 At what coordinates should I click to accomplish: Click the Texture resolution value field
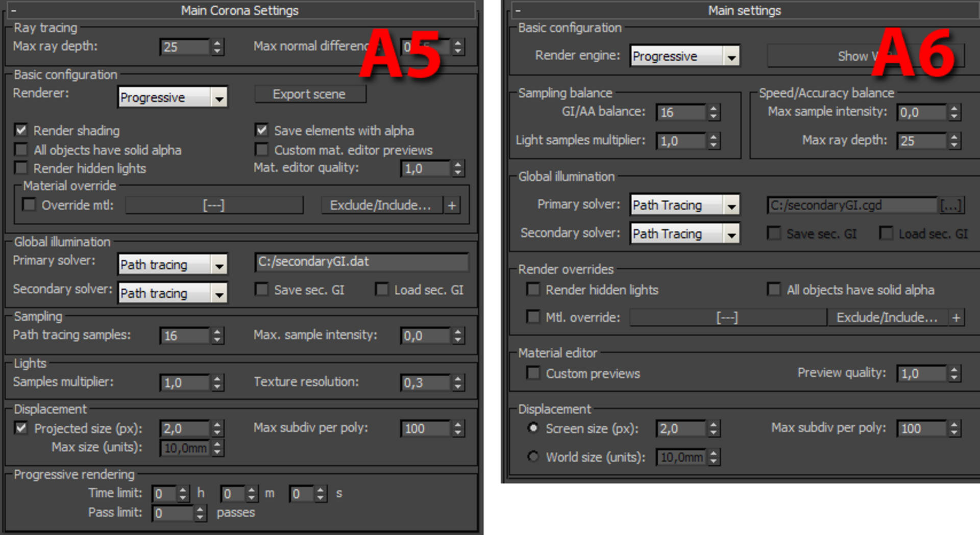(x=426, y=383)
